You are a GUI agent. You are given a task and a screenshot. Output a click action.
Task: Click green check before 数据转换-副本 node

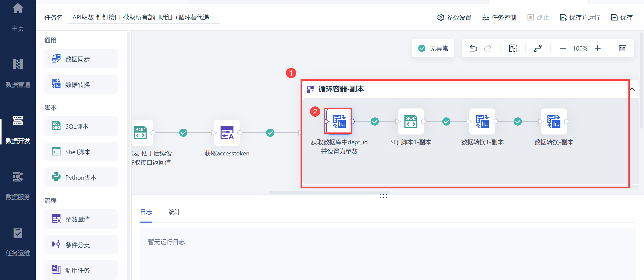click(518, 121)
